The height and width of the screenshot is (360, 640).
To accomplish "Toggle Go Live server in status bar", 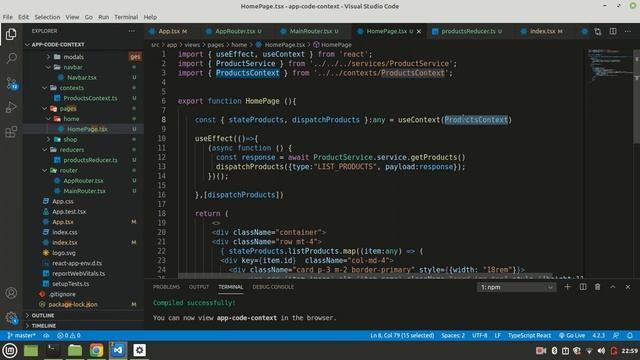I will pos(572,336).
